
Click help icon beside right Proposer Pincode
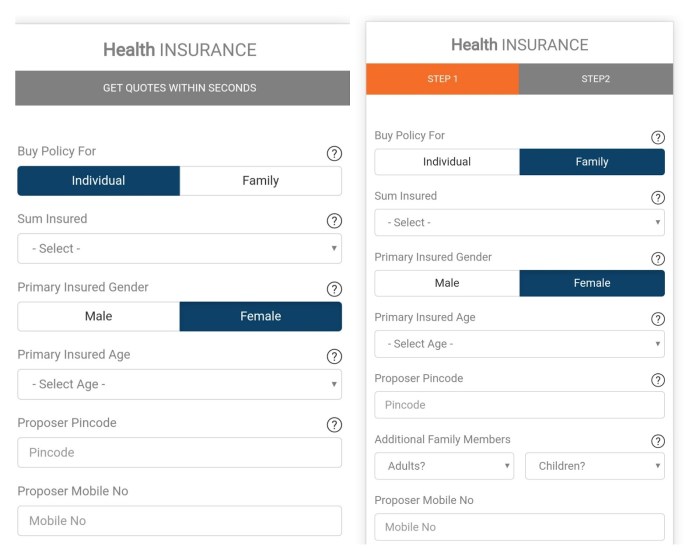[658, 380]
